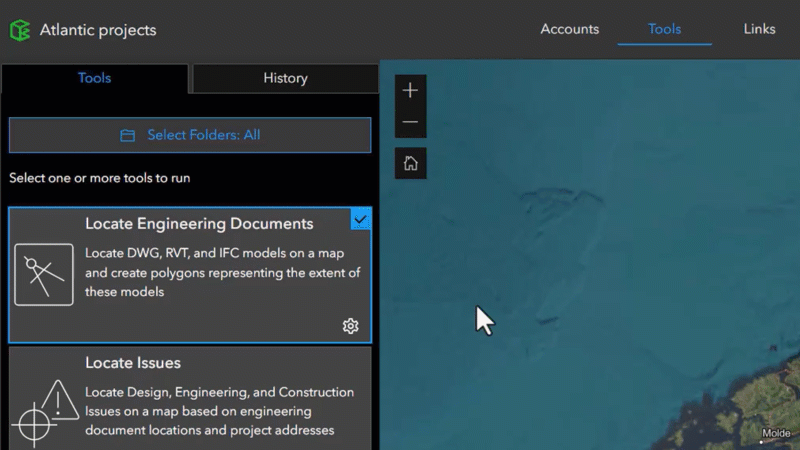Select the Tools tab in side panel
The width and height of the screenshot is (800, 450).
[x=95, y=78]
